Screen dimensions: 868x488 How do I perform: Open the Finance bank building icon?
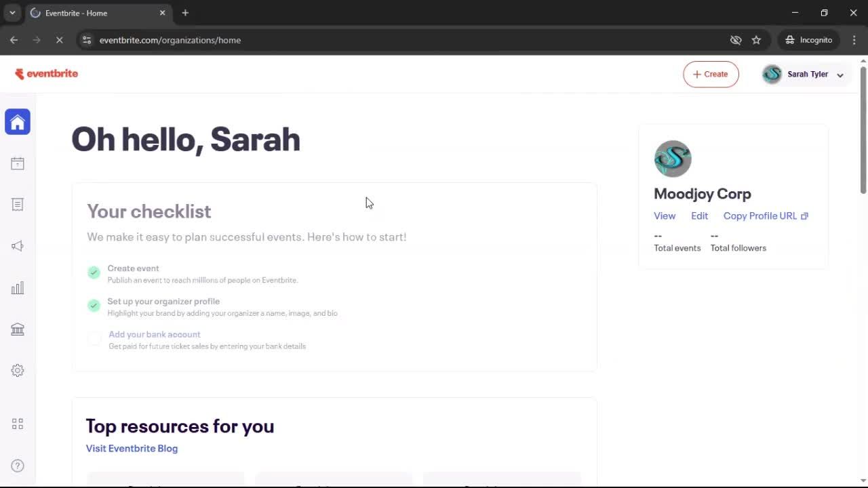[x=18, y=329]
